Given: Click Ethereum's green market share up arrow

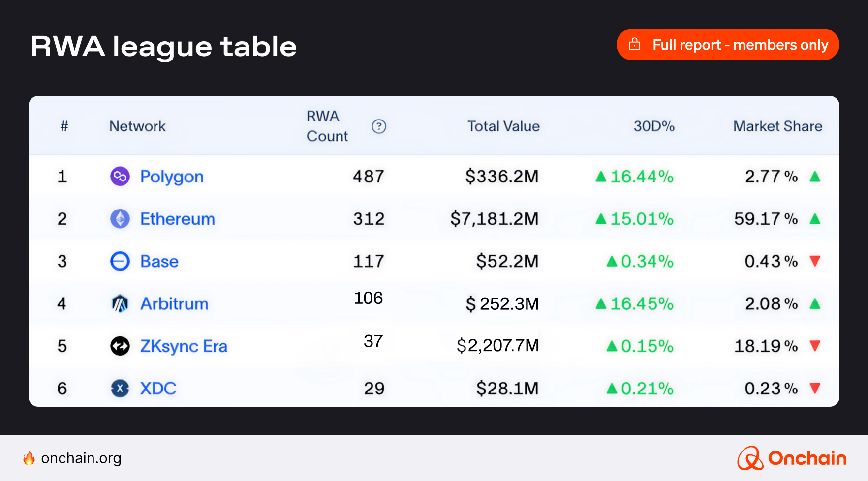Looking at the screenshot, I should pos(815,219).
